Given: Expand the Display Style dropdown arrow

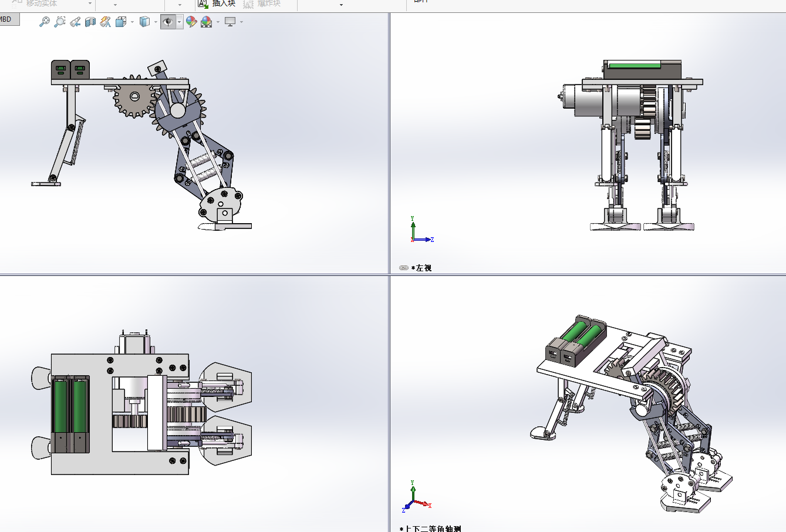Looking at the screenshot, I should pos(156,22).
